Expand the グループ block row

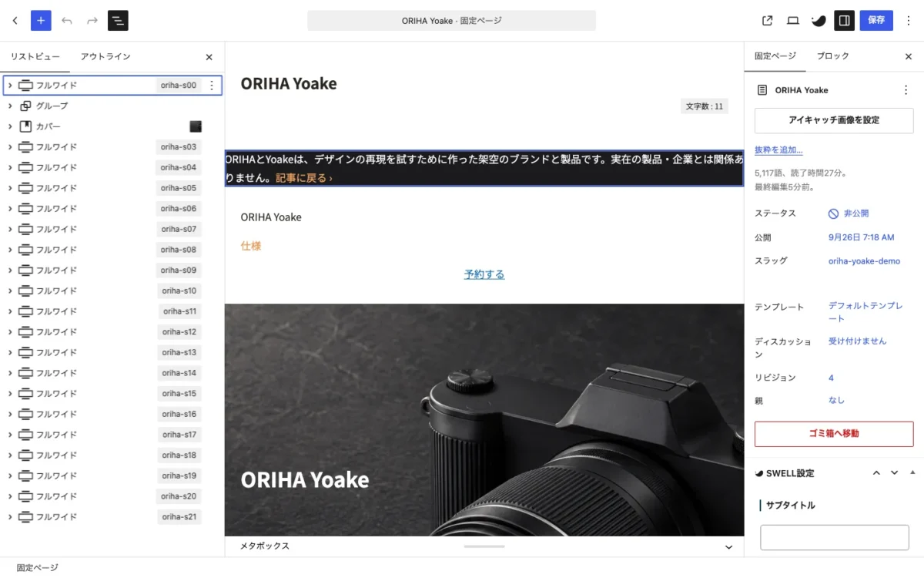pyautogui.click(x=10, y=106)
